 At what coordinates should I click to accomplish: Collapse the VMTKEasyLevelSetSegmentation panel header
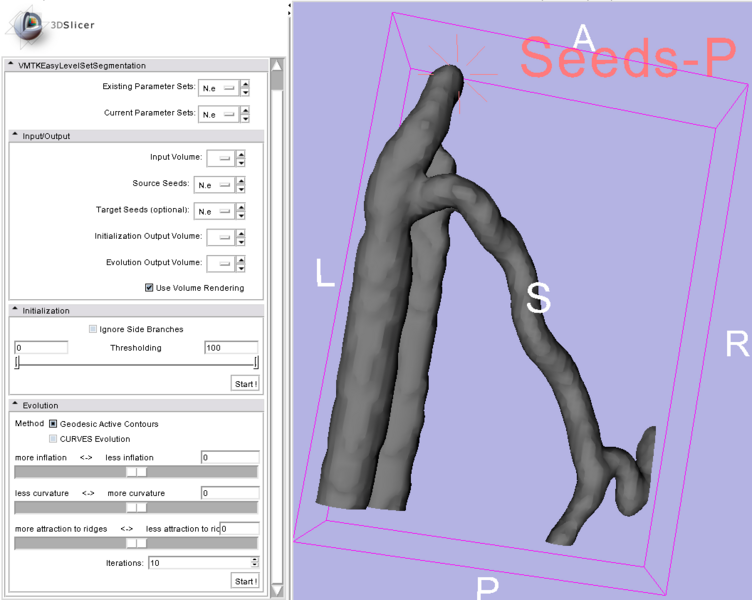(x=12, y=65)
